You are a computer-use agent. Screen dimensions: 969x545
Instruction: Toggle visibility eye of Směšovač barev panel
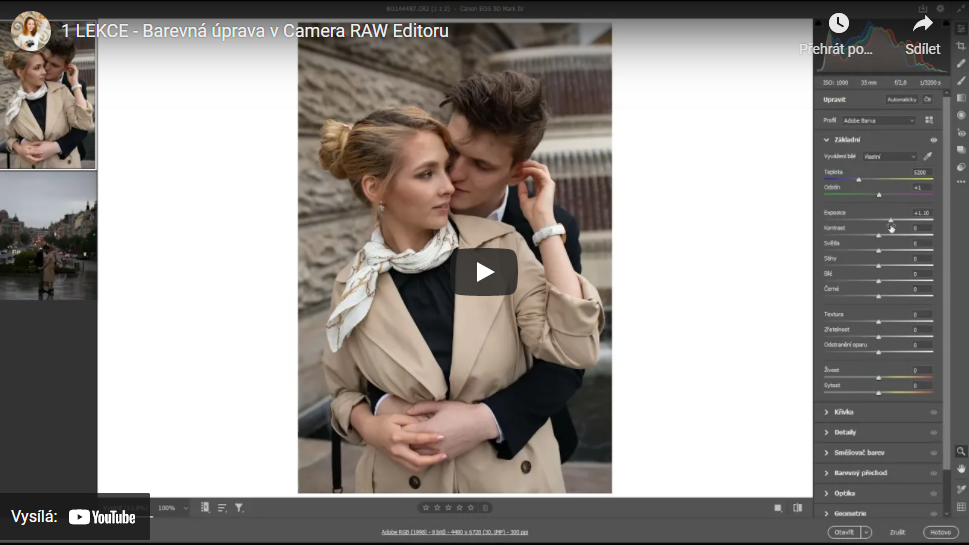934,453
